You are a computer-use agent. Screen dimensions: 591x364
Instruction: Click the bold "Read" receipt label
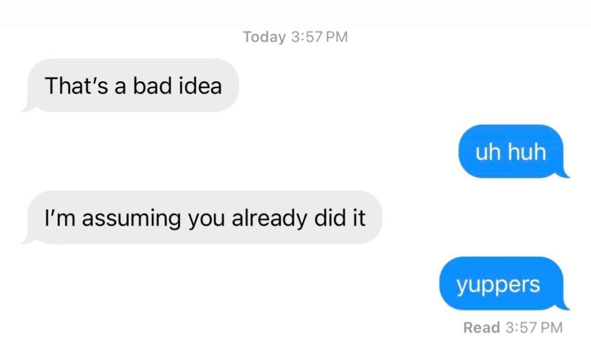482,327
